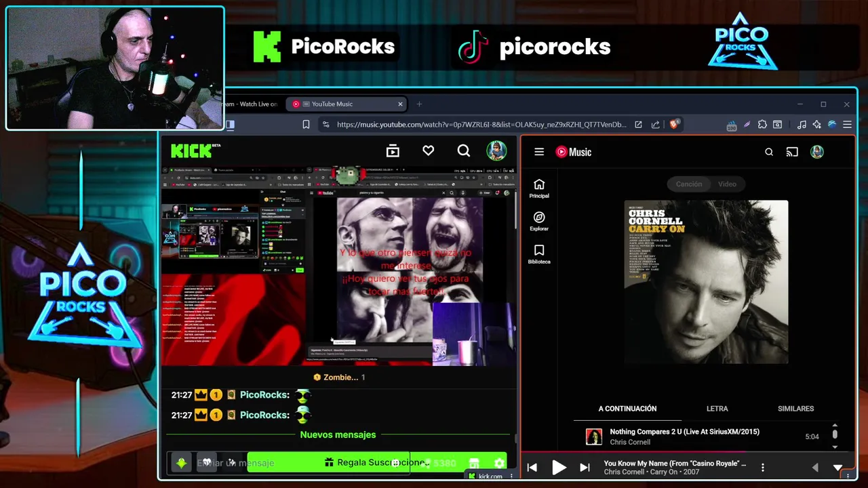This screenshot has height=488, width=868.
Task: Click Zombie pinned gifter entry
Action: pyautogui.click(x=338, y=377)
